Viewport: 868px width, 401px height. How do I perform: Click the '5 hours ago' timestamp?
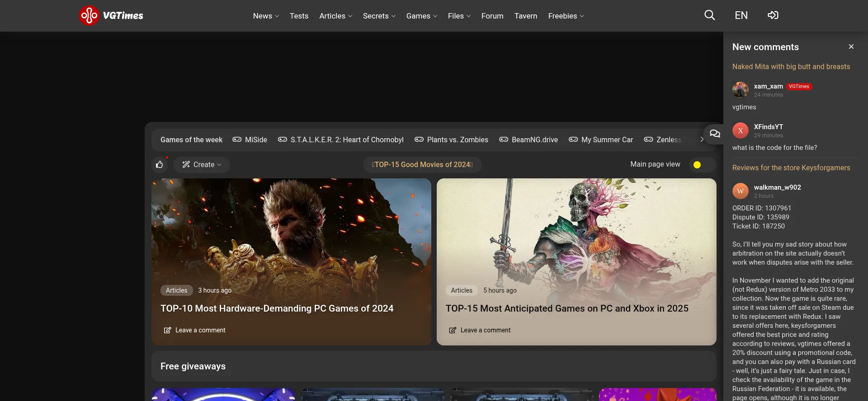click(500, 290)
